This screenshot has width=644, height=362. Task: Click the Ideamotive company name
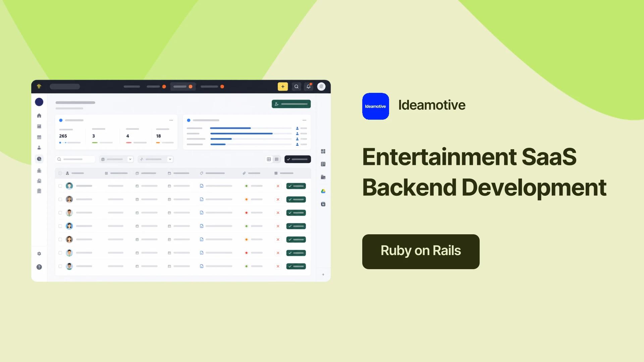(432, 105)
